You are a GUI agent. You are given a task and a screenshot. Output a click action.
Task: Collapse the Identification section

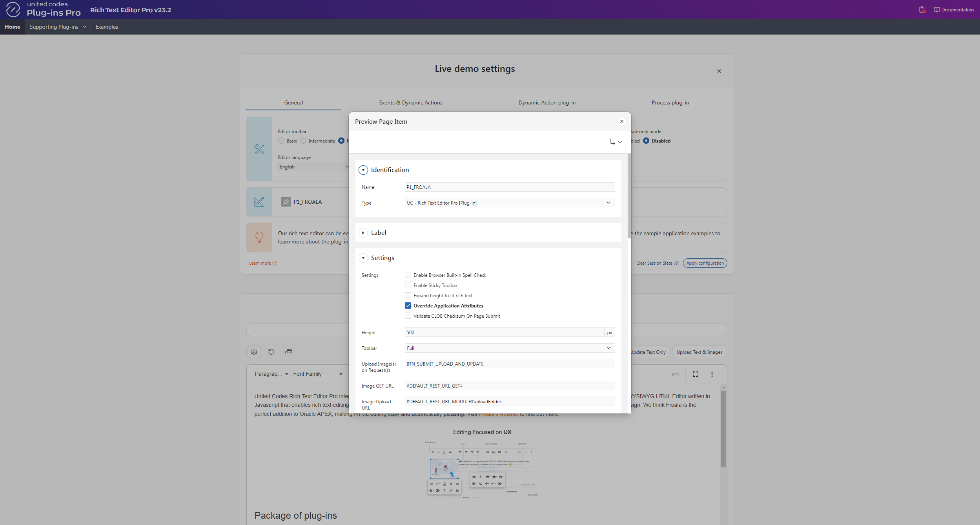pos(363,170)
